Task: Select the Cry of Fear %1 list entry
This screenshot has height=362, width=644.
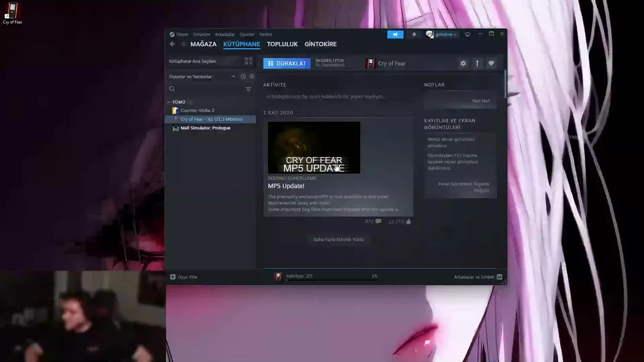Action: pyautogui.click(x=210, y=119)
